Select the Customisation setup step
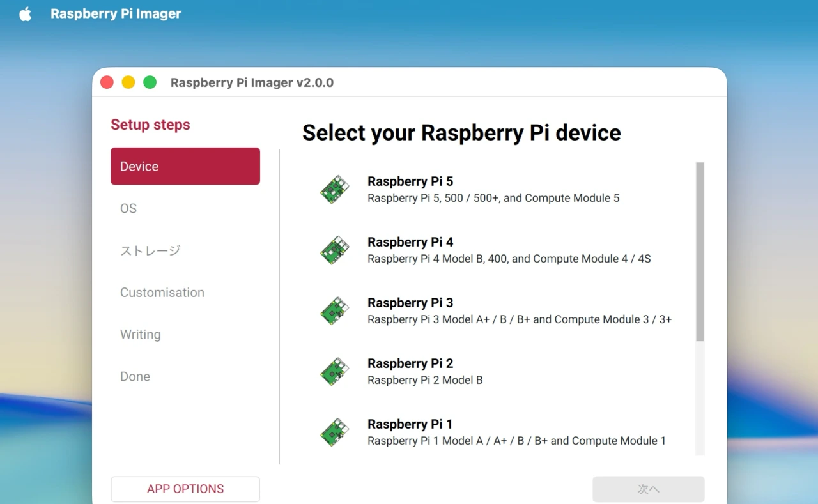The width and height of the screenshot is (818, 504). [x=162, y=292]
